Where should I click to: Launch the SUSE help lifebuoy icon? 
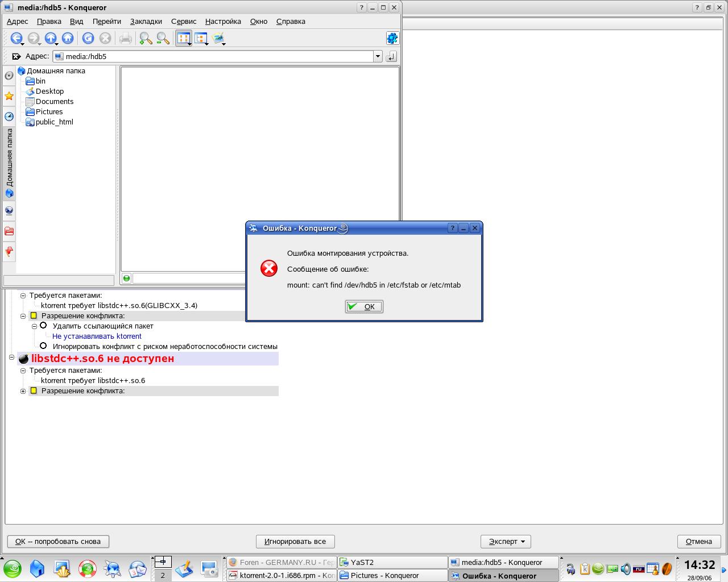coord(88,568)
